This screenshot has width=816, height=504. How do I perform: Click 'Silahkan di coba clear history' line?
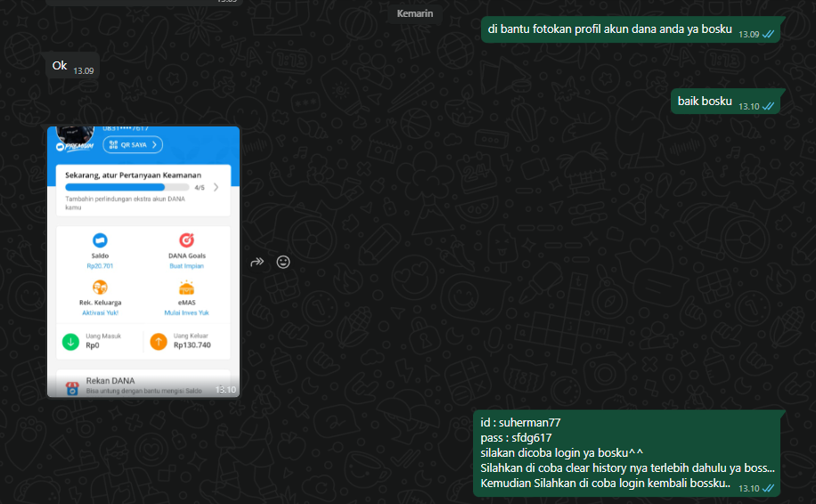[x=628, y=468]
